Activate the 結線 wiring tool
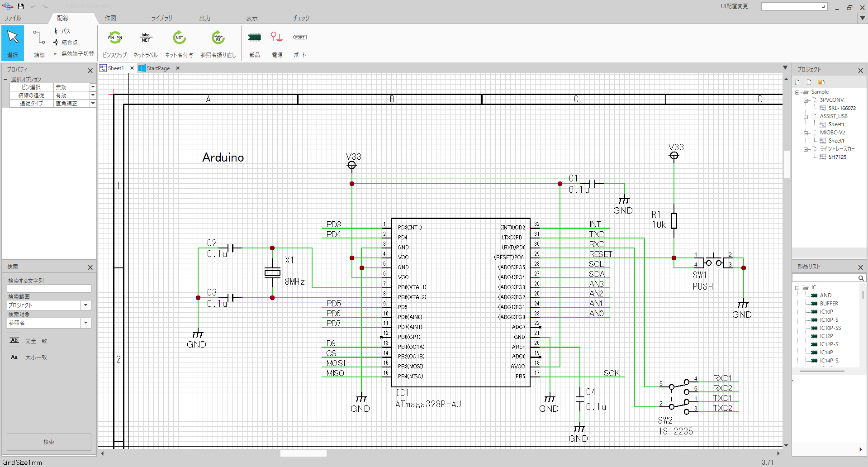Image resolution: width=868 pixels, height=467 pixels. 39,43
